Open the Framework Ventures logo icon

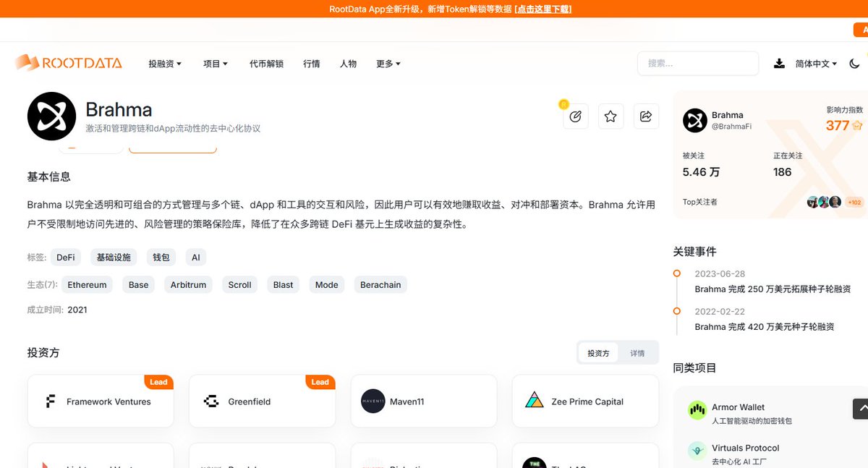point(51,401)
